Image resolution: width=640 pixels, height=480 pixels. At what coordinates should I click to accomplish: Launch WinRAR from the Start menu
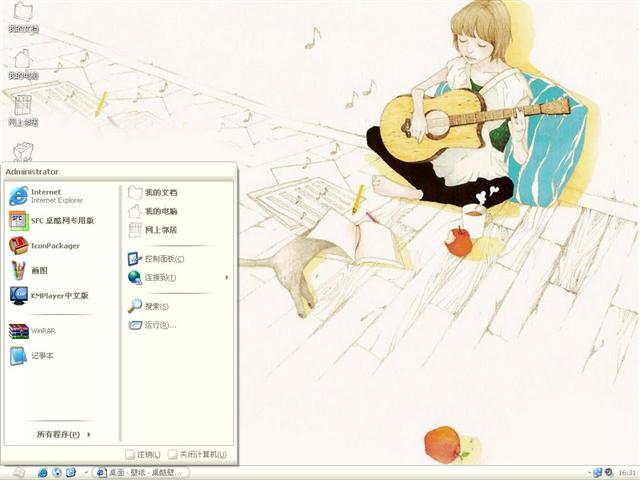tap(62, 331)
